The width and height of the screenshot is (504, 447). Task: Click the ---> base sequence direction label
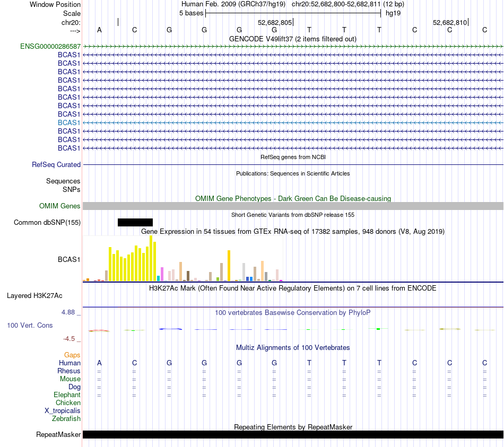[75, 31]
